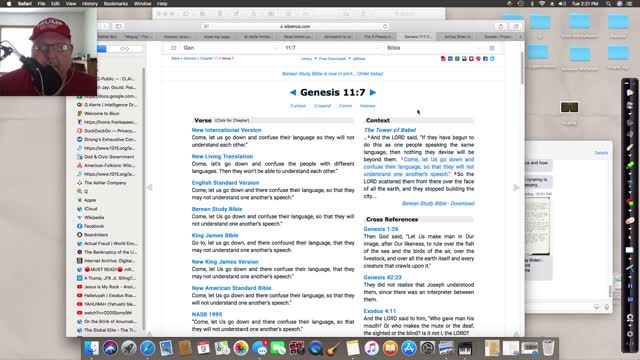Open the Bookmarks menu in the menu bar
This screenshot has width=640, height=360.
point(116,4)
